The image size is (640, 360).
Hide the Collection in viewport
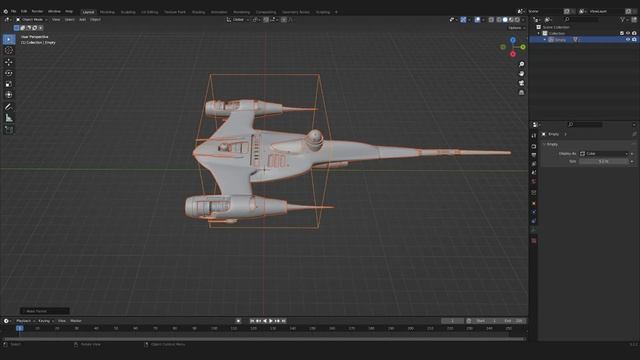click(628, 33)
